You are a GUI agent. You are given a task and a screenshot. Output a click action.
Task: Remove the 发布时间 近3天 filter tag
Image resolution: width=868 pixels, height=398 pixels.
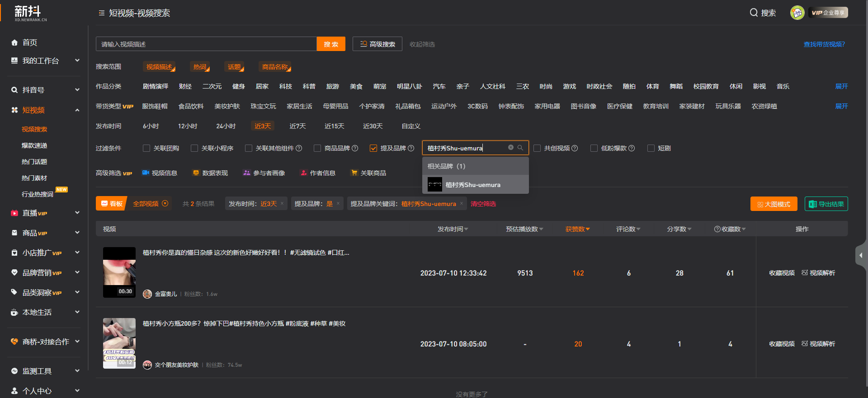tap(282, 204)
